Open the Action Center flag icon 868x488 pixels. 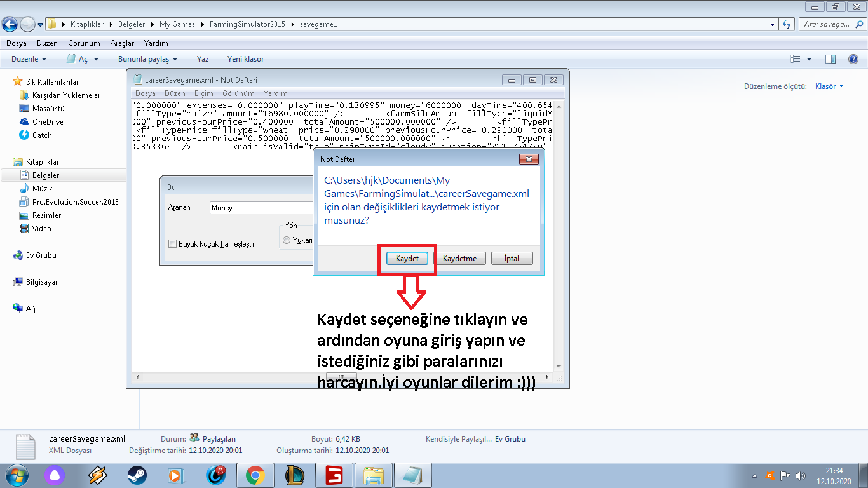785,475
